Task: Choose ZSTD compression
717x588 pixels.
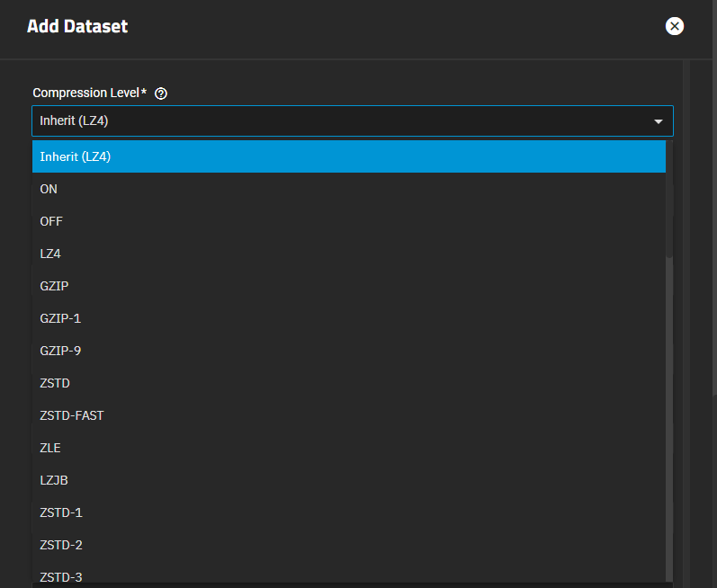Action: [349, 383]
